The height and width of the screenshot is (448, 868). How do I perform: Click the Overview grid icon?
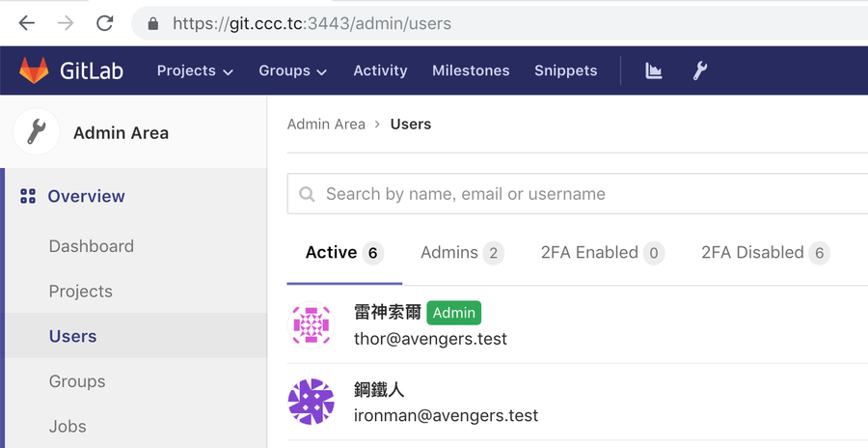point(28,196)
